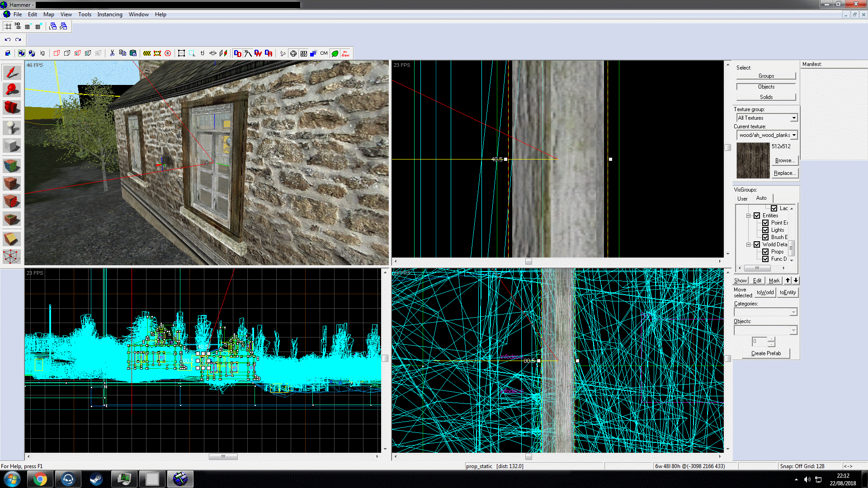868x488 pixels.
Task: Open the File menu
Action: point(18,14)
